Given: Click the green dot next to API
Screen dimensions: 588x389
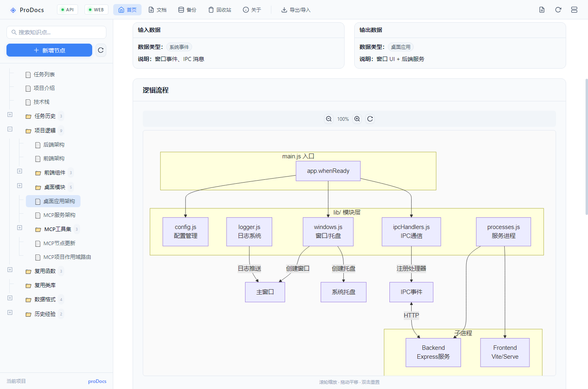Looking at the screenshot, I should tap(62, 9).
